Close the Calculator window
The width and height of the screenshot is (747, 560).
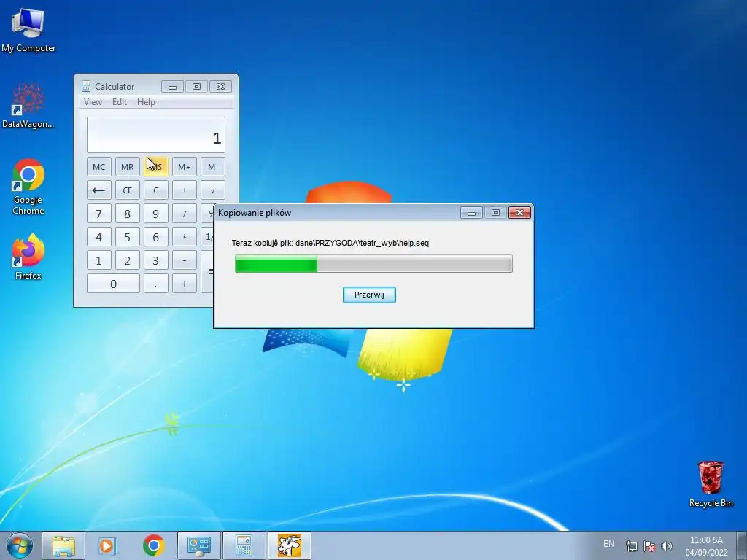coord(220,86)
